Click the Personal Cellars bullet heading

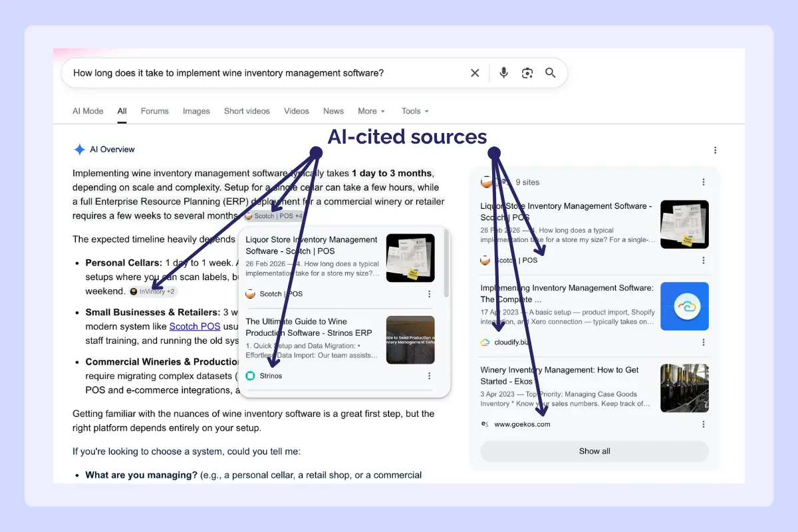click(x=124, y=263)
